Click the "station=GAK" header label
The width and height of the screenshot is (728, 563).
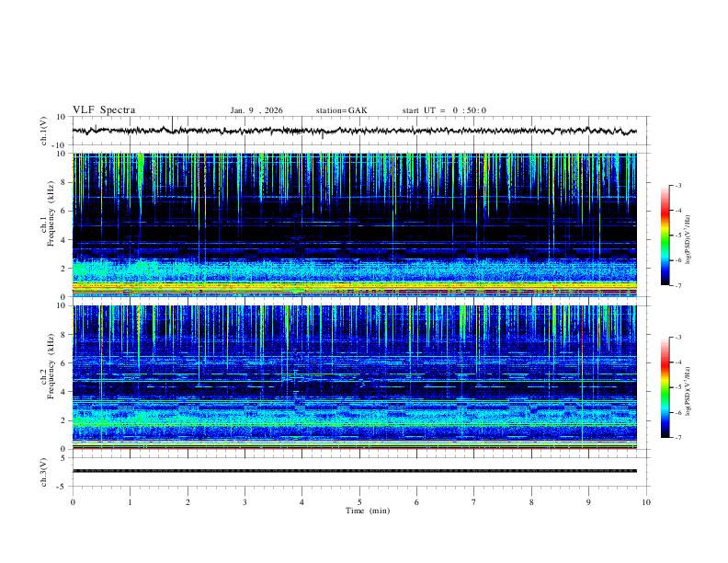(x=341, y=110)
